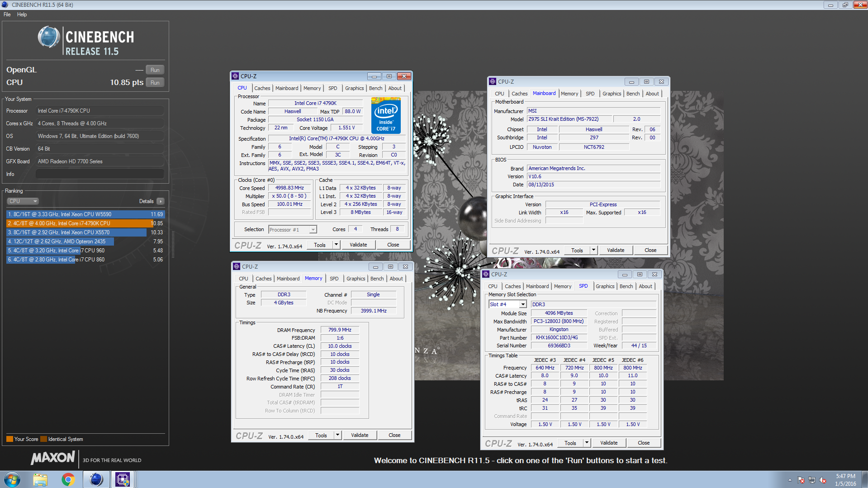Run the CPU benchmark
868x488 pixels.
(x=155, y=83)
